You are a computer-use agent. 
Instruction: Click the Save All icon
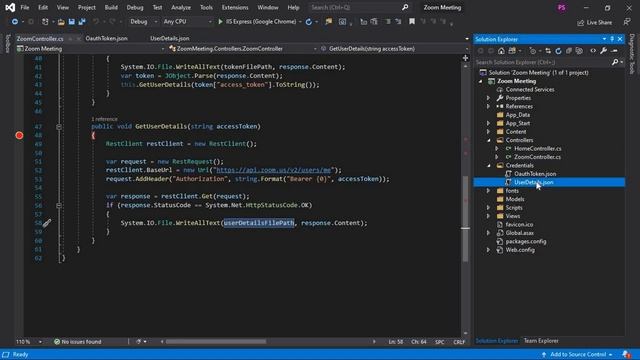point(82,22)
